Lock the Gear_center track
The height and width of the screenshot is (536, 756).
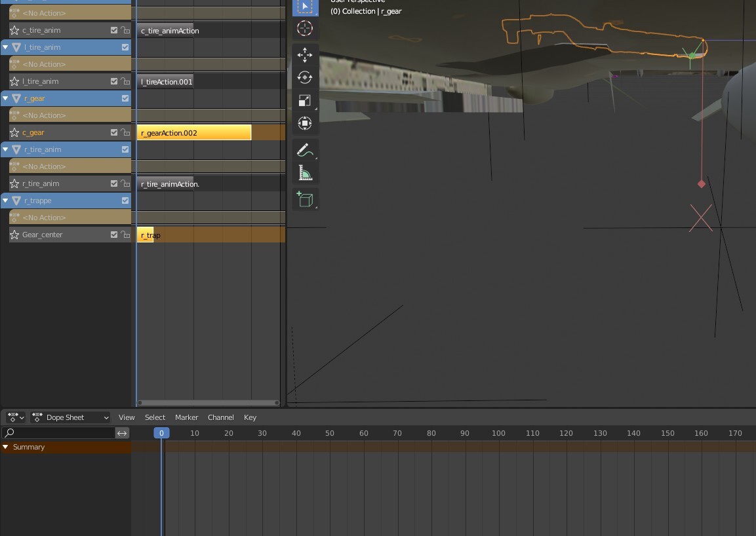[125, 235]
